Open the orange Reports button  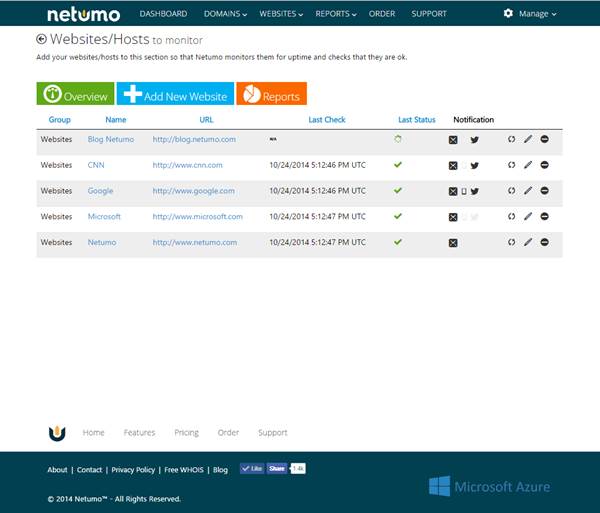pos(271,93)
